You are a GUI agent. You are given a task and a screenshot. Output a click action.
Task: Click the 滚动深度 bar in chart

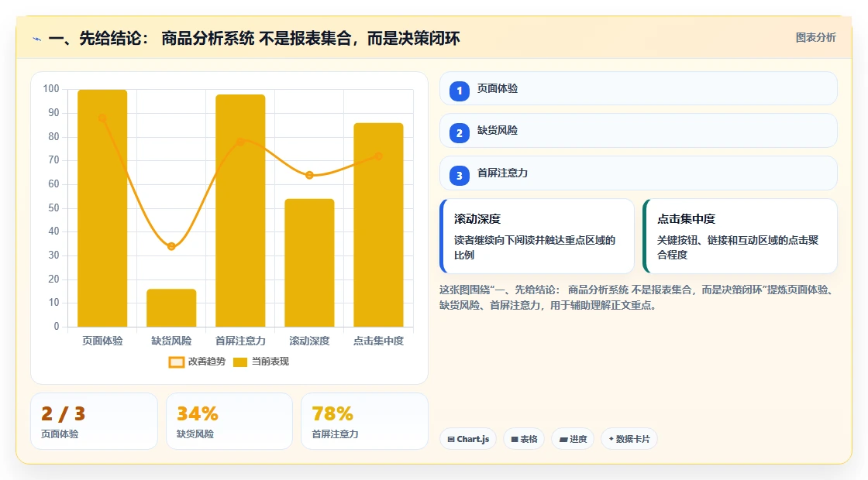tap(309, 262)
